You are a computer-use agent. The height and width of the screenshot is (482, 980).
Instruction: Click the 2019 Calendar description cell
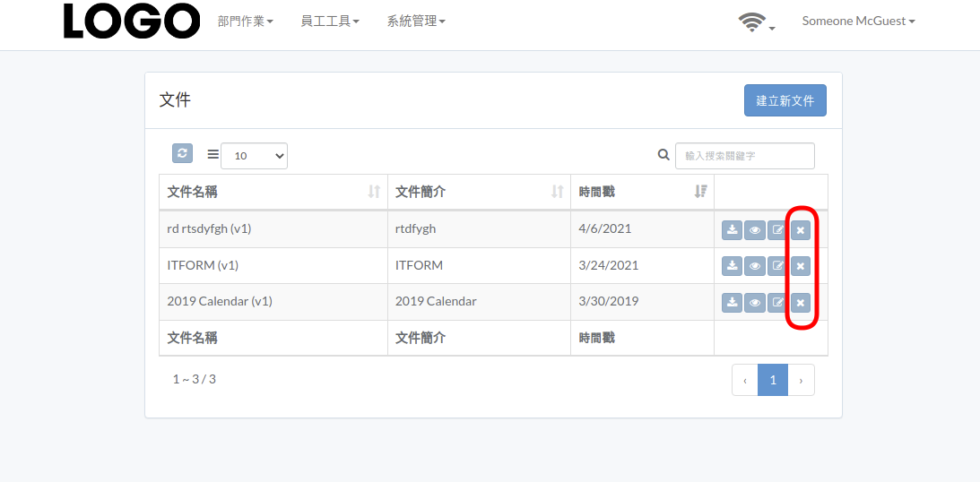[x=480, y=302]
